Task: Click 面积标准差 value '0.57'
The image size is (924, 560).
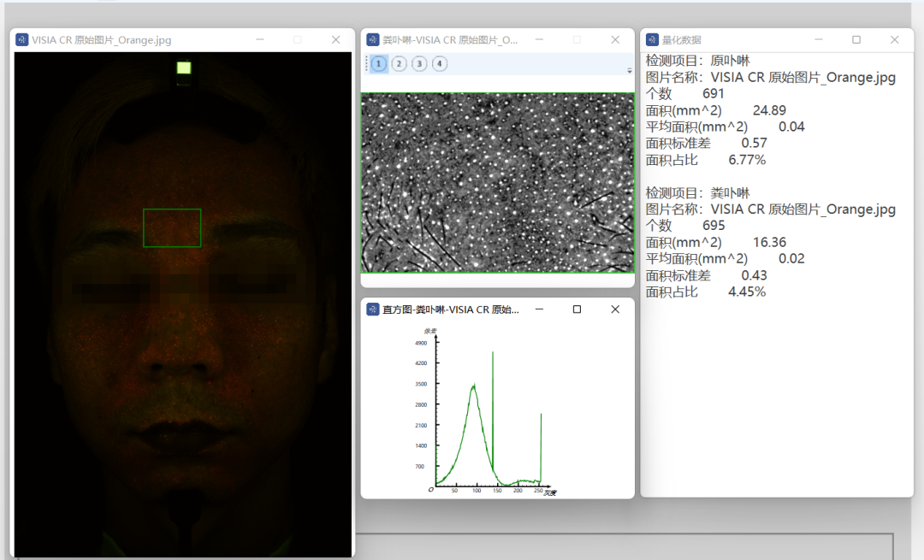Action: coord(755,143)
